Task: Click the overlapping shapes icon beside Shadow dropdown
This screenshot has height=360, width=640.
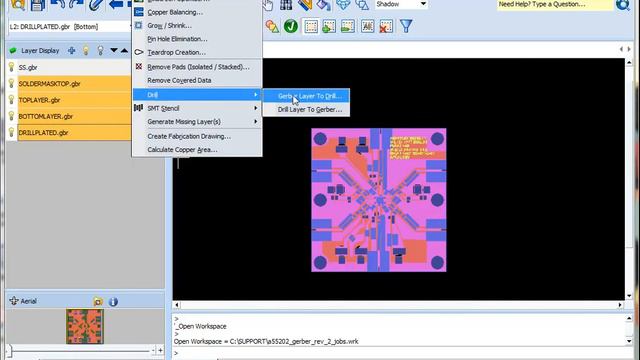Action: (362, 4)
